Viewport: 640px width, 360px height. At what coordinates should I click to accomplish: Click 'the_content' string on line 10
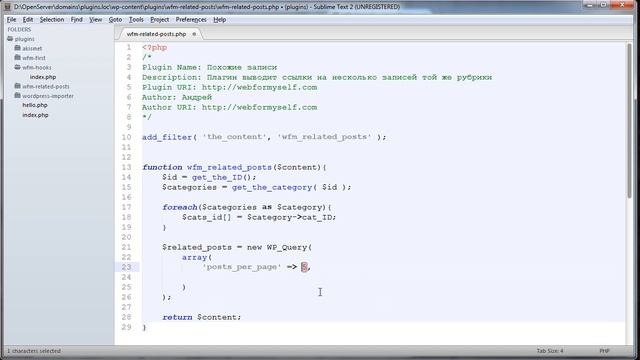pyautogui.click(x=235, y=137)
